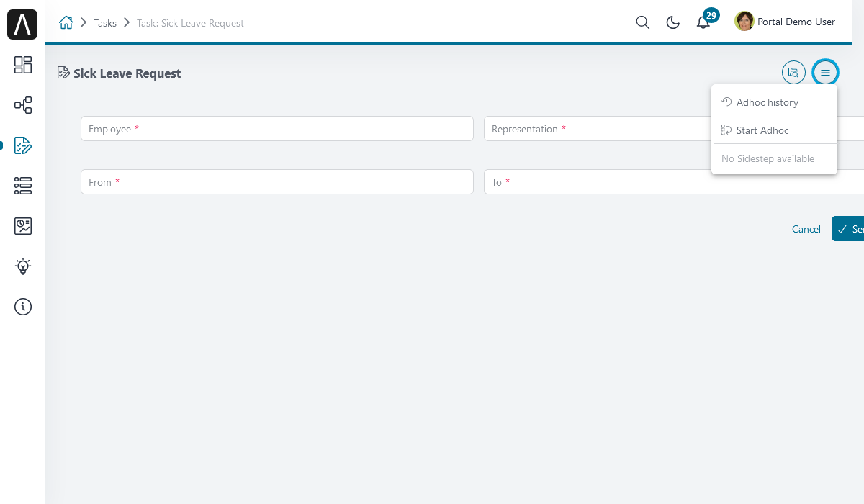Open the Tasks icon in sidebar
Viewport: 864px width, 504px height.
23,145
